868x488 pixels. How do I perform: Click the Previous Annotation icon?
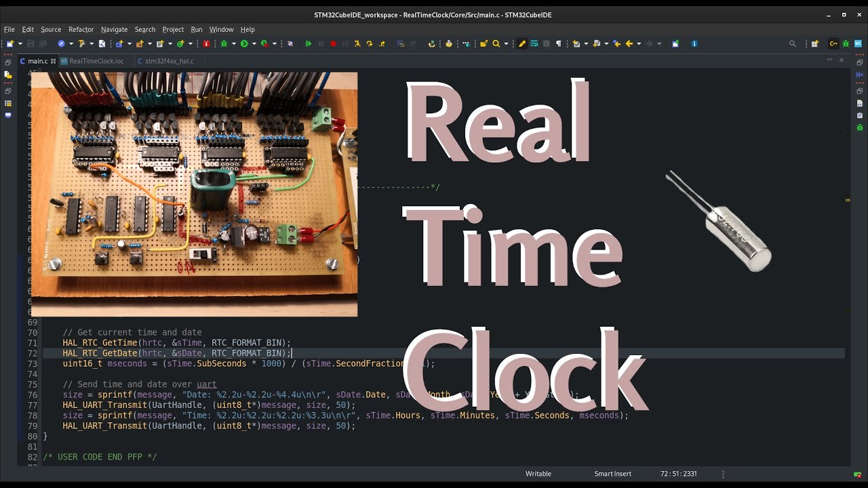coord(597,43)
